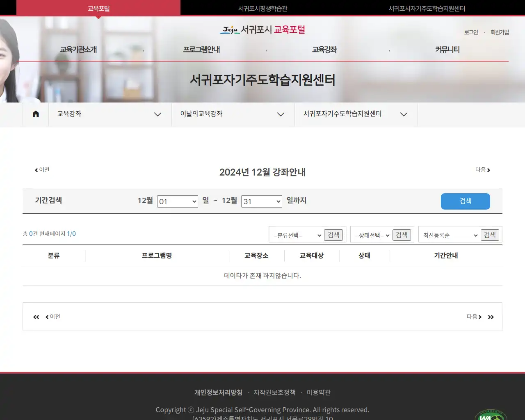Open the --상태선택-- status dropdown
Viewport: 525px width, 420px height.
point(372,235)
